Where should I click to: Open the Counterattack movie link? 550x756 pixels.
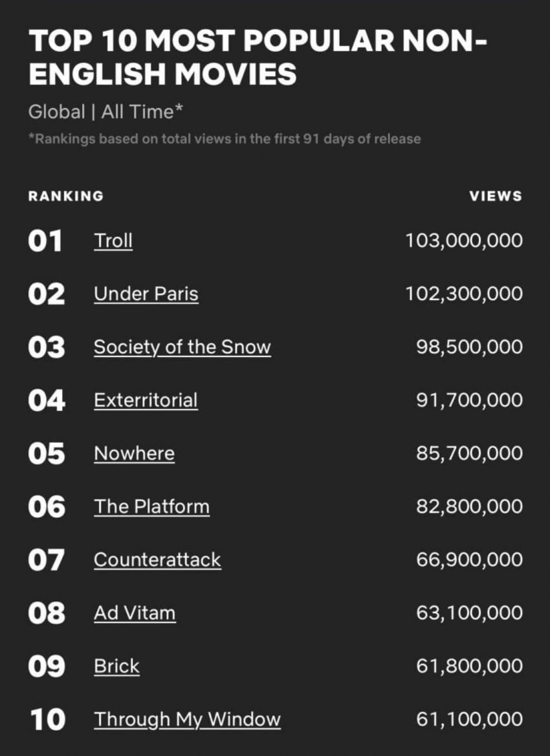coord(157,559)
